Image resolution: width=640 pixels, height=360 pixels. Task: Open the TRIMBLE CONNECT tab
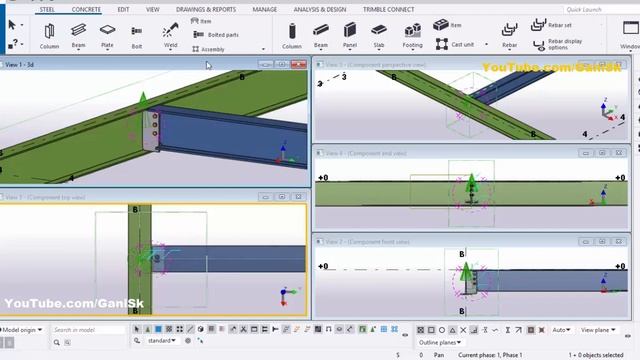tap(389, 9)
